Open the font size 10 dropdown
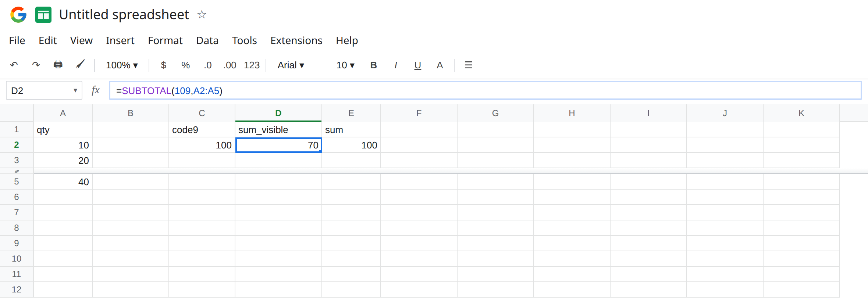 (345, 65)
